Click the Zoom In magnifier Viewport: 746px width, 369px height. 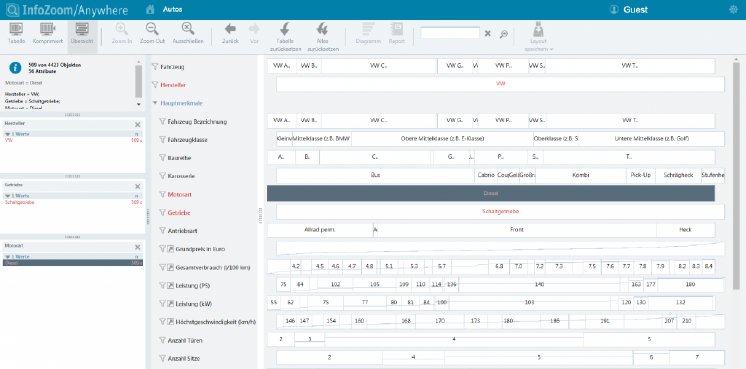coord(122,33)
